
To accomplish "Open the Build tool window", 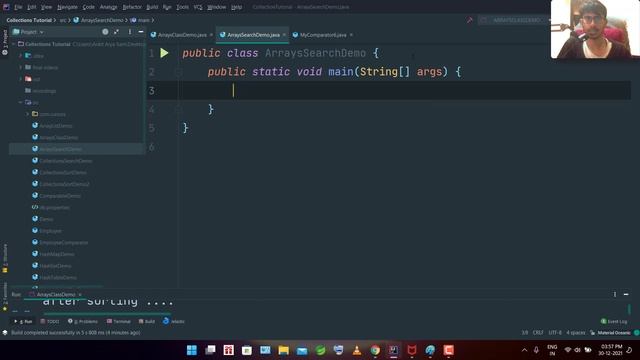I will pos(147,322).
